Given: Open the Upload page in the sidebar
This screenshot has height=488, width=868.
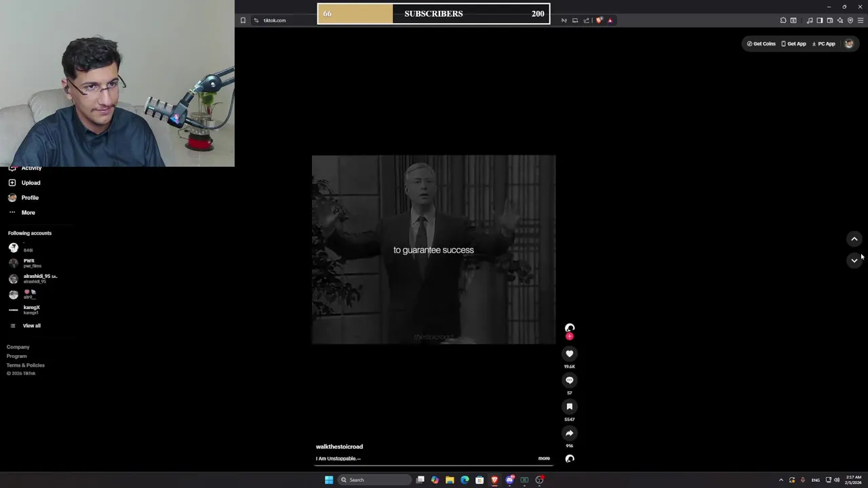Looking at the screenshot, I should [24, 183].
